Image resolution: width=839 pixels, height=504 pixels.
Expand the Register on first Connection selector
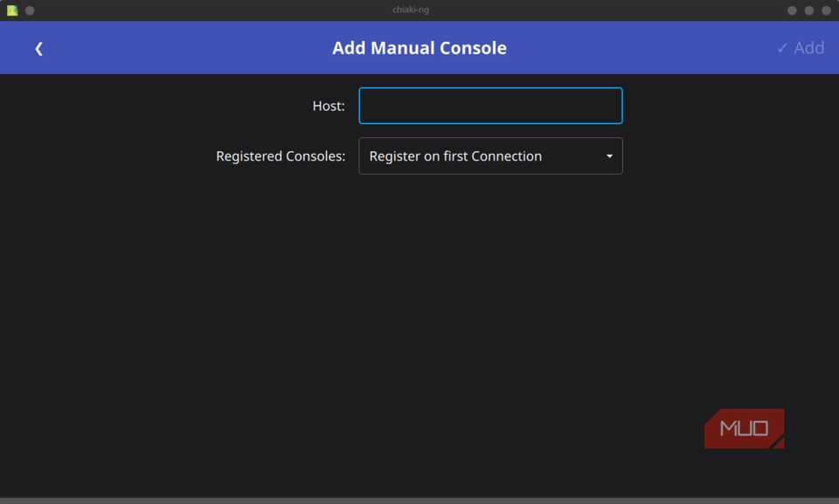pyautogui.click(x=490, y=155)
